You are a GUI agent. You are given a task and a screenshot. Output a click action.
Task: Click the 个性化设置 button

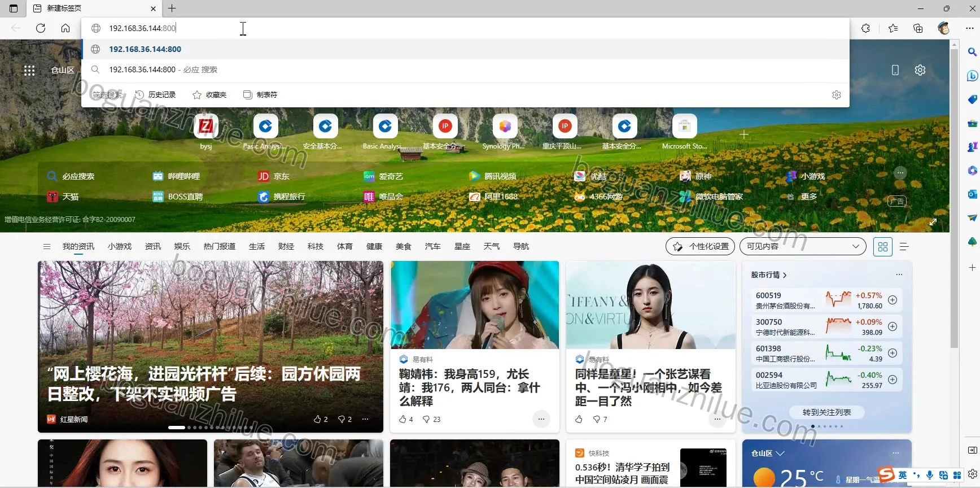[701, 246]
